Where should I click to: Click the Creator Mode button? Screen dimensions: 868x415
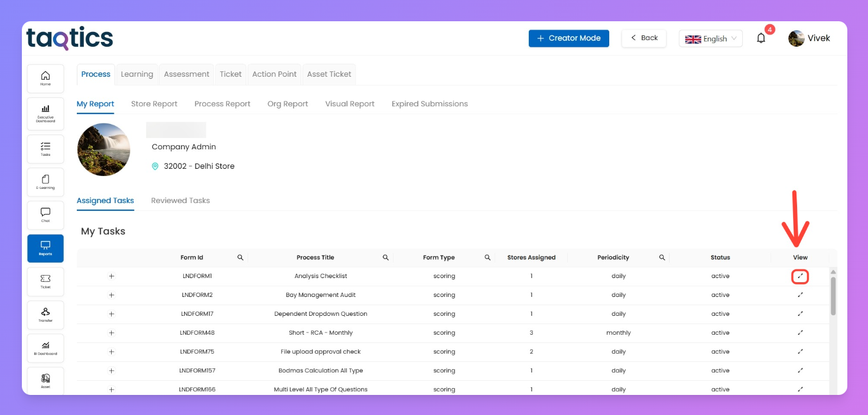click(x=568, y=38)
